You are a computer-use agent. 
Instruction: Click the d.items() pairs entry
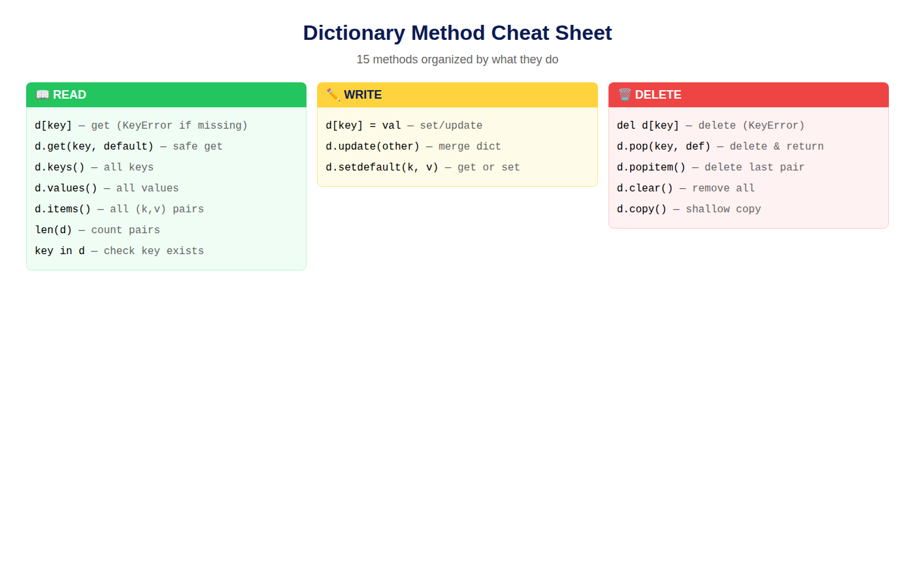tap(120, 209)
